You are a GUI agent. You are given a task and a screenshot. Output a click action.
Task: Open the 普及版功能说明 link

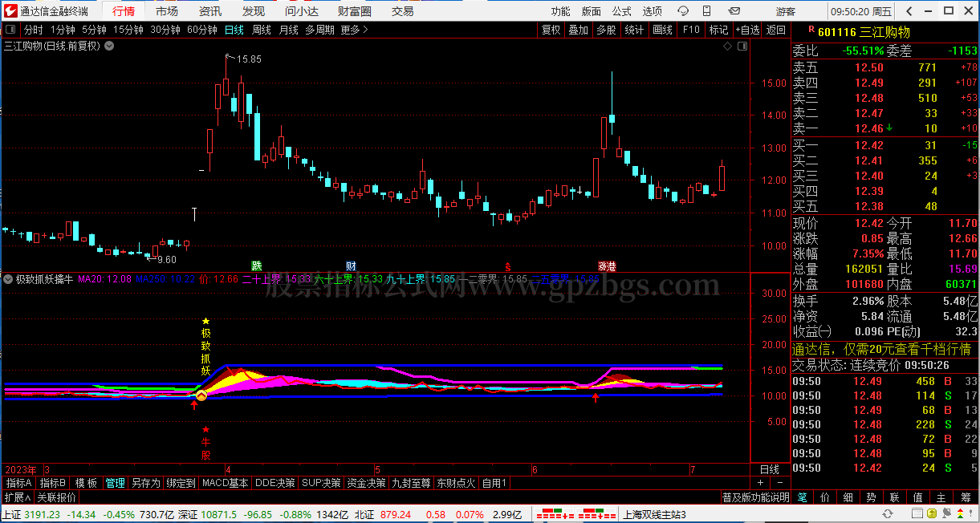(756, 497)
